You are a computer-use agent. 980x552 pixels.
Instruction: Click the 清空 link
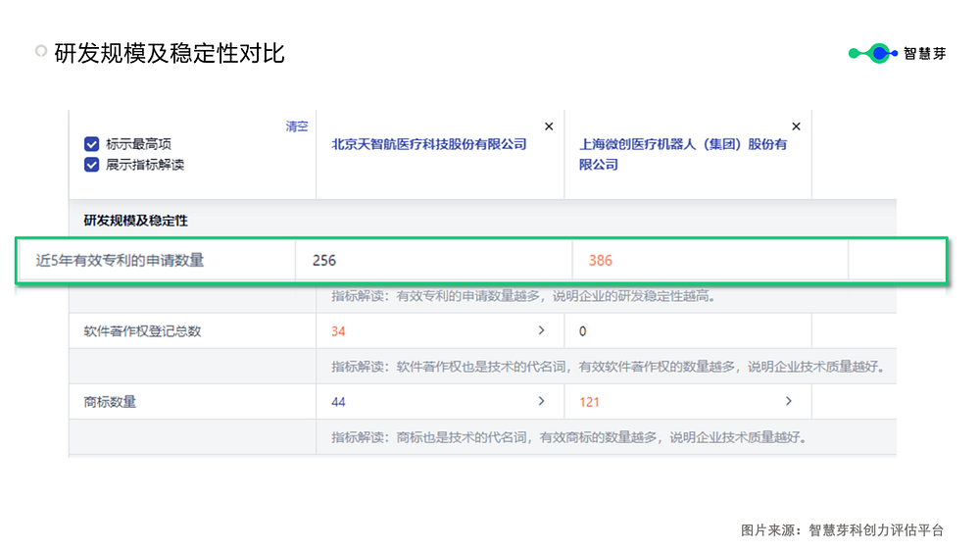pyautogui.click(x=297, y=126)
